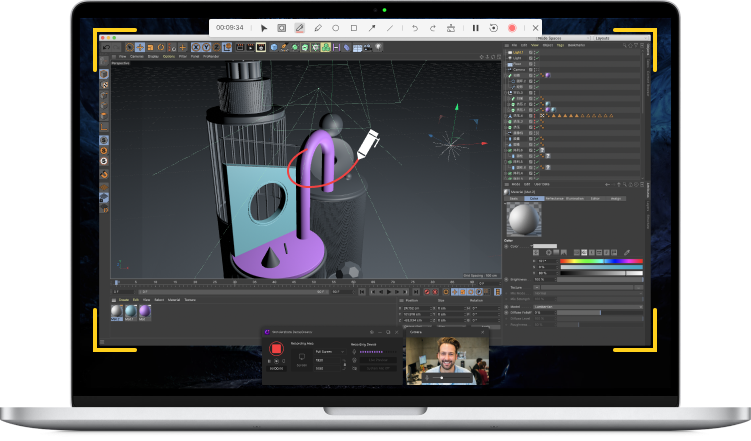Select the circle shape annotation tool

pyautogui.click(x=336, y=28)
